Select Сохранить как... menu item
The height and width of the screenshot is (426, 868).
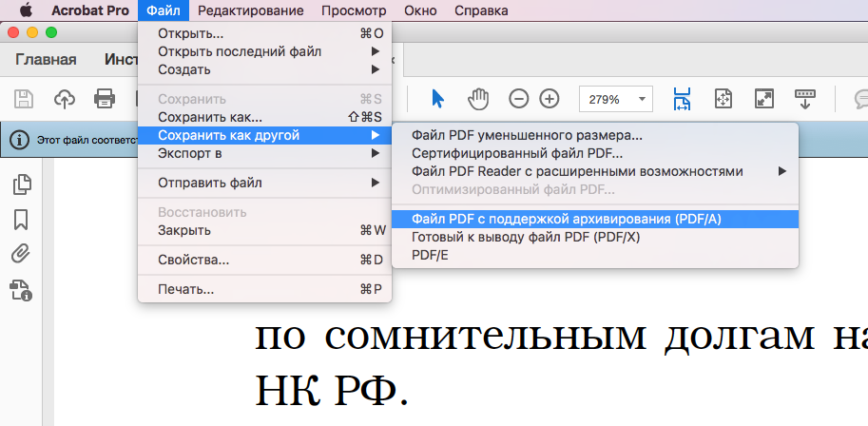pyautogui.click(x=264, y=117)
